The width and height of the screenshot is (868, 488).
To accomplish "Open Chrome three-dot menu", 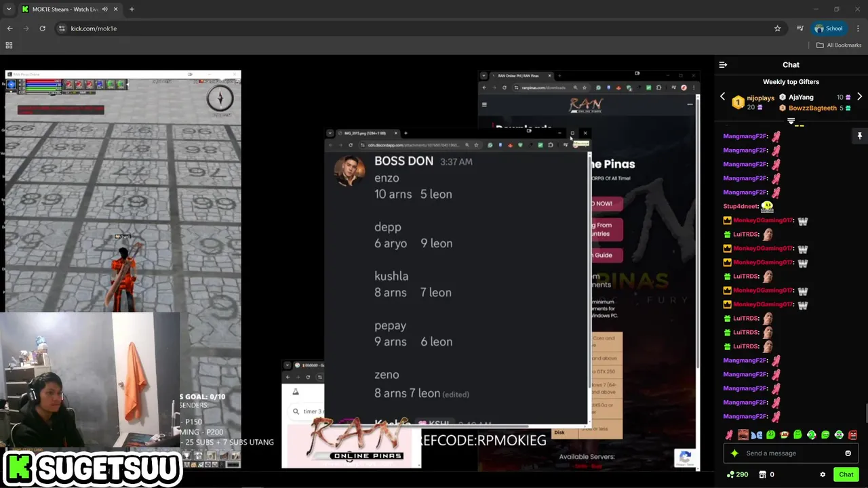I will click(858, 28).
